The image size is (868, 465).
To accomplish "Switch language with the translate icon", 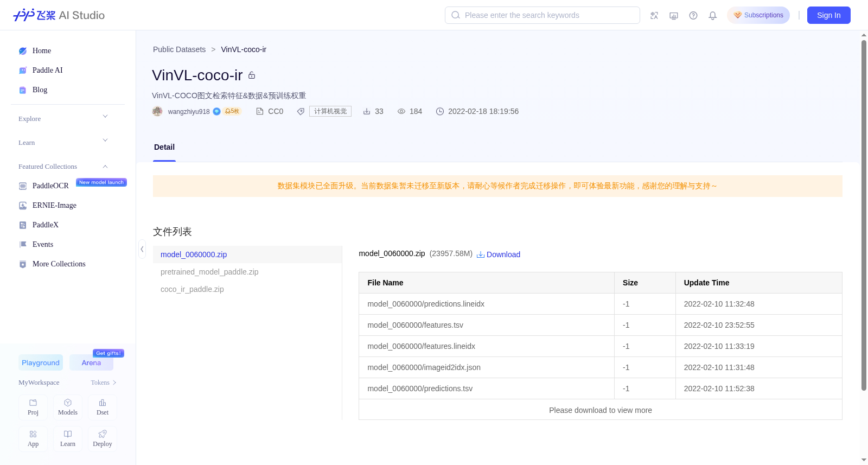I will tap(654, 16).
